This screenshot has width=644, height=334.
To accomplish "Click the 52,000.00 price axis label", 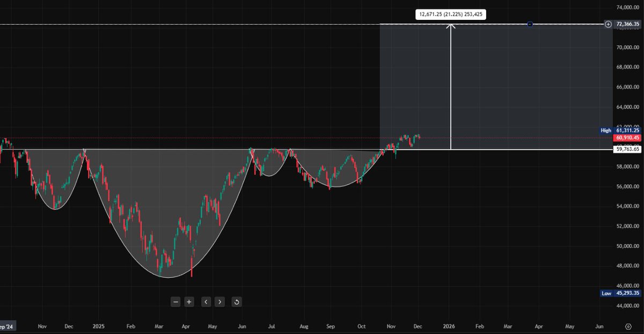I will point(628,226).
